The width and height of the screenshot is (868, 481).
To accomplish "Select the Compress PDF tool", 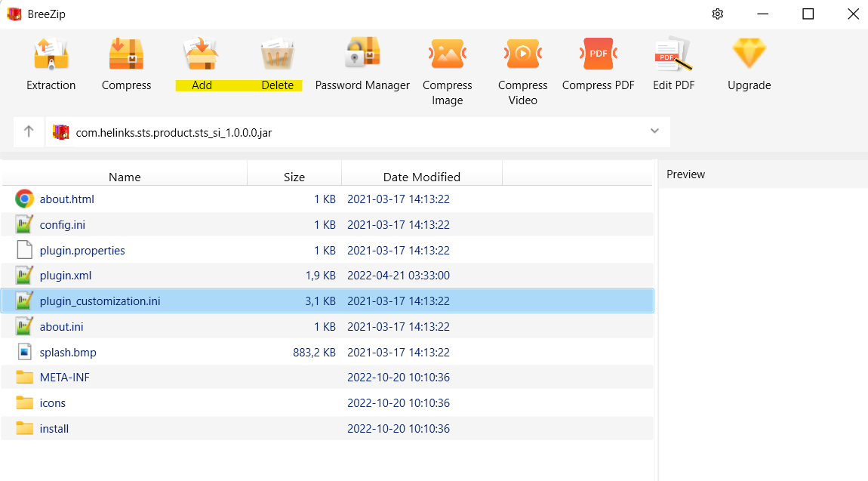I will [598, 55].
